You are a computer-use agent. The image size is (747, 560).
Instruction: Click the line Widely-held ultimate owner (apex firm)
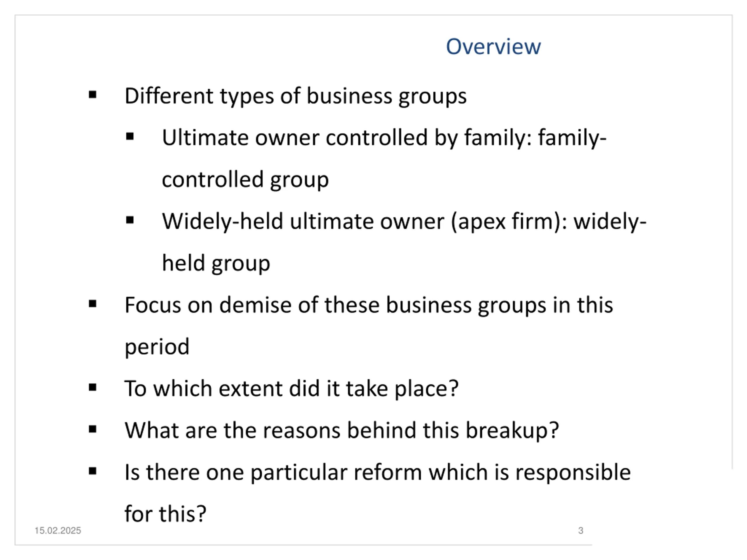(404, 222)
